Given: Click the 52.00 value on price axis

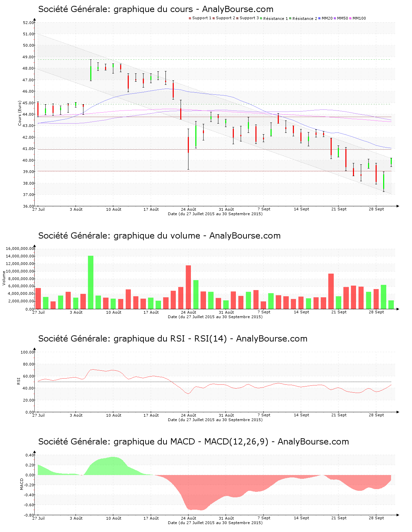Looking at the screenshot, I should point(28,23).
